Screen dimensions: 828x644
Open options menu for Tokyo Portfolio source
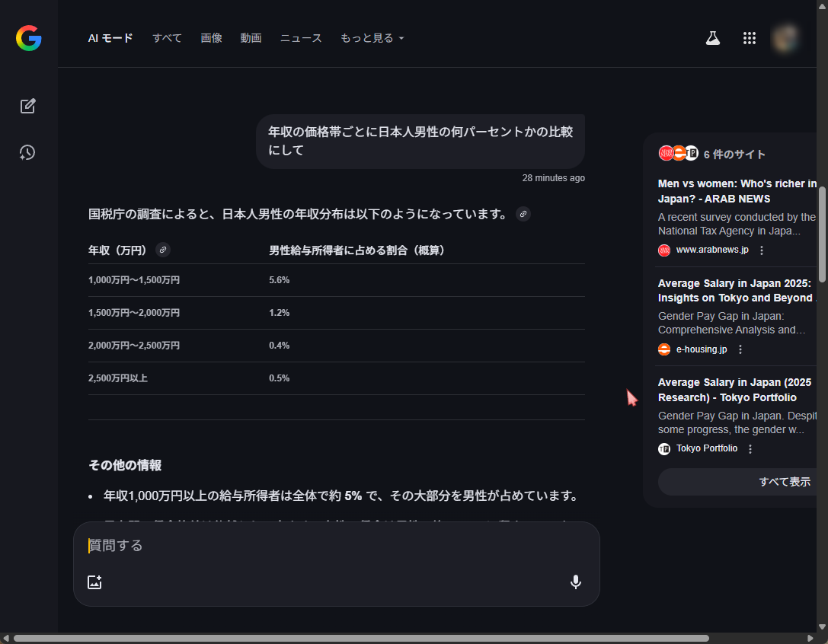(750, 449)
